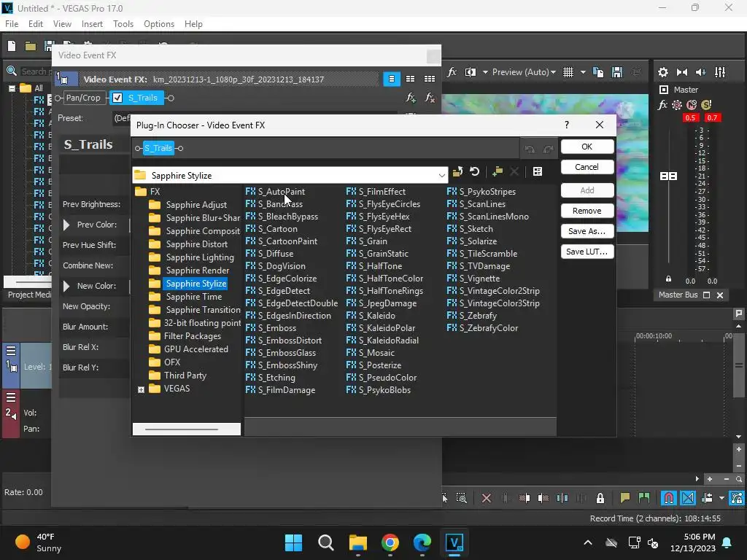Toggle lock event padlock icon

click(x=600, y=498)
